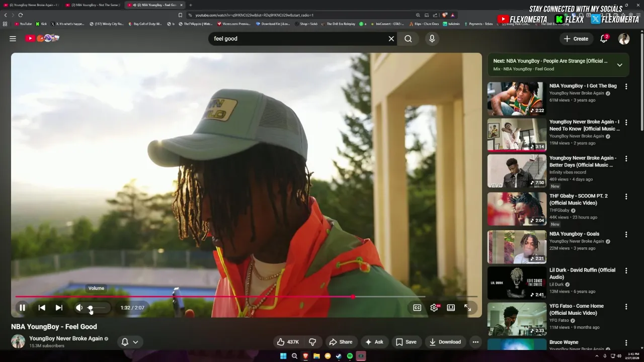
Task: Go to the previous video
Action: 42,308
